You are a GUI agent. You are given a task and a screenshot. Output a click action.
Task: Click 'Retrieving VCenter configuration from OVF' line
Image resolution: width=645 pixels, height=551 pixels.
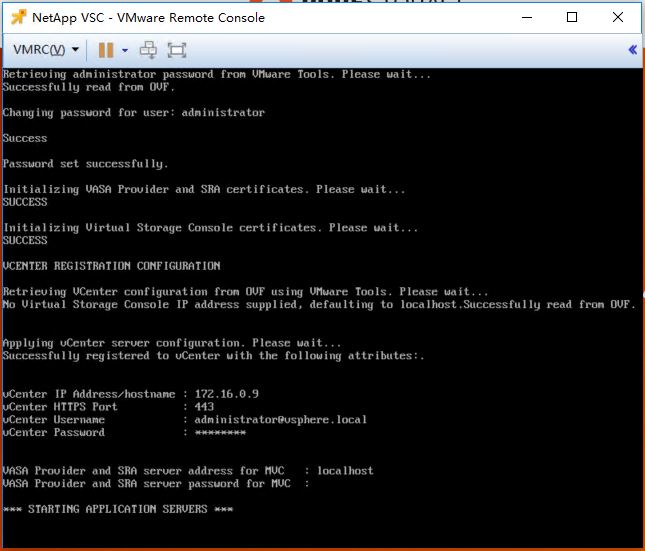coord(246,292)
